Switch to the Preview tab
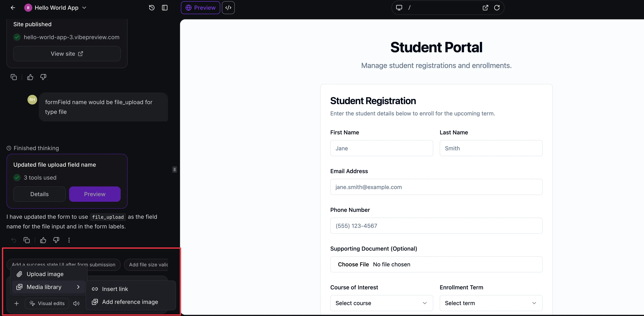 coord(200,8)
